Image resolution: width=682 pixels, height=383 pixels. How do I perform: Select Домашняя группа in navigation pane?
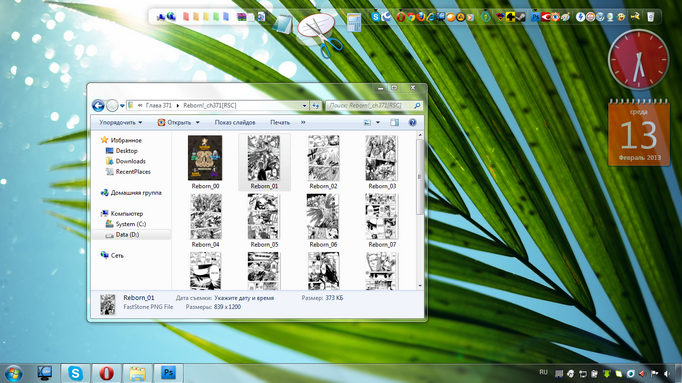click(131, 193)
